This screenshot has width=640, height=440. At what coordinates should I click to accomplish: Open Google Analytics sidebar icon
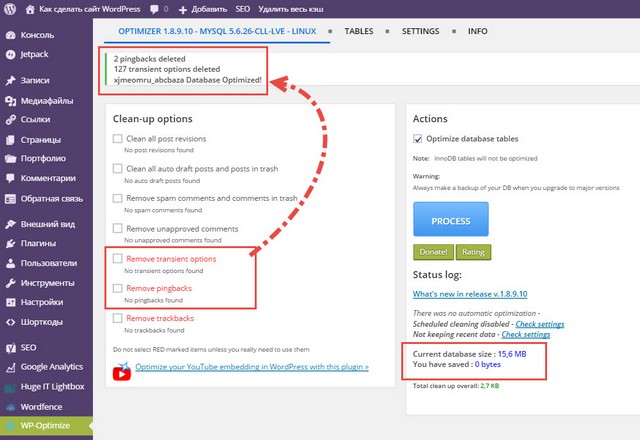point(10,366)
